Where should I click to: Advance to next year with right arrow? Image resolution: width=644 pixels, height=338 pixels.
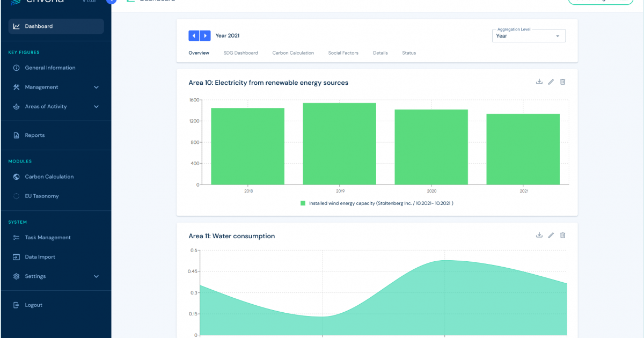pos(205,36)
